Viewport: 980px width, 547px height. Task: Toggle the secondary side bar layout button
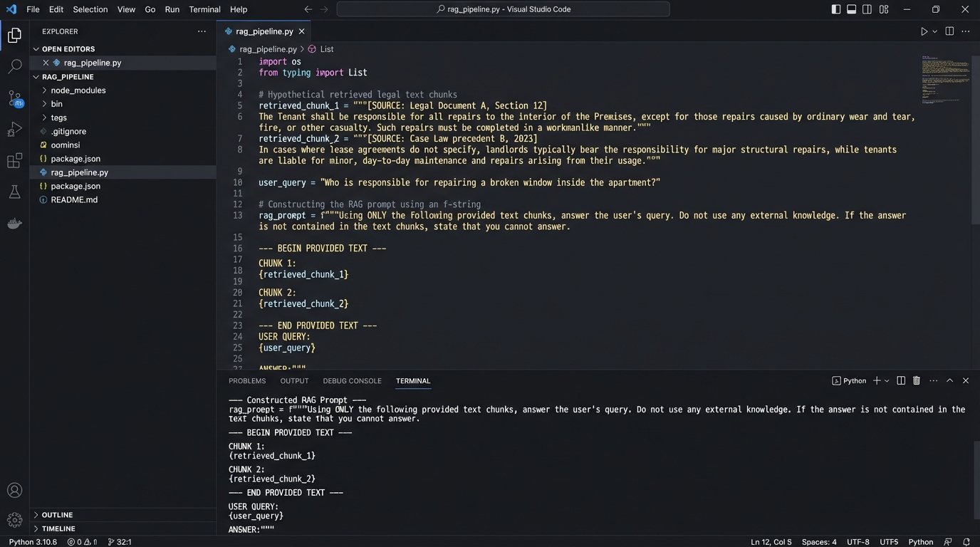tap(867, 9)
